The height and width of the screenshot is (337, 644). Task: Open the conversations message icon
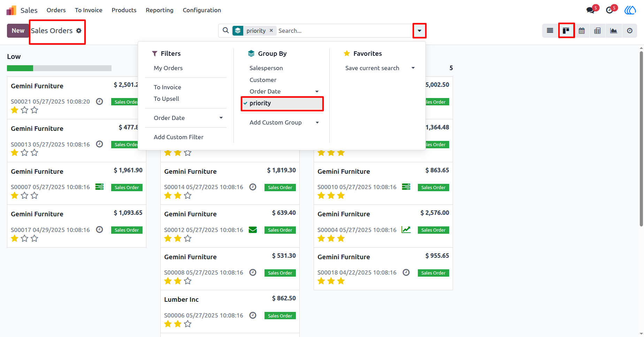coord(591,10)
